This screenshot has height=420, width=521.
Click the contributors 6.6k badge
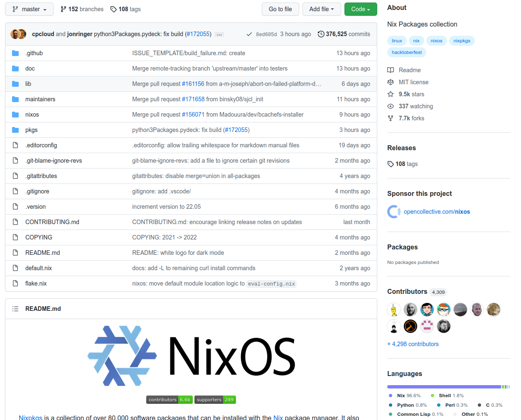tap(170, 400)
